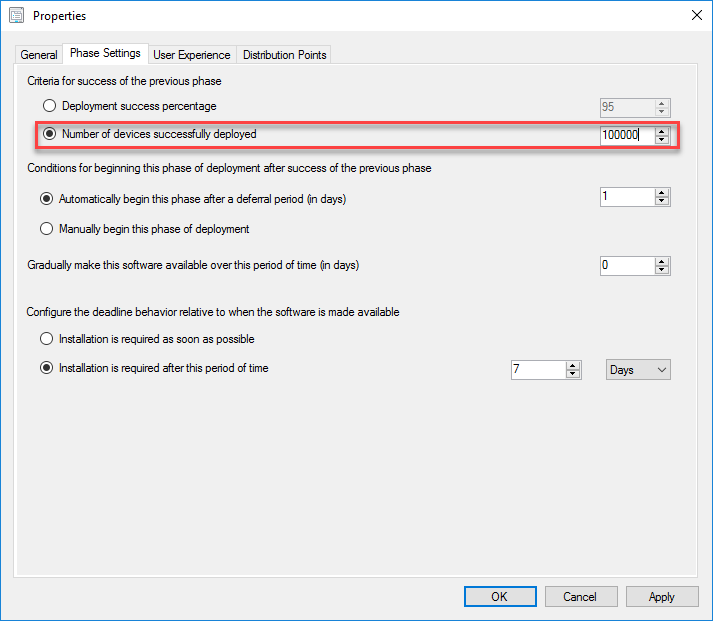Increase number of devices with up arrow

click(x=662, y=130)
